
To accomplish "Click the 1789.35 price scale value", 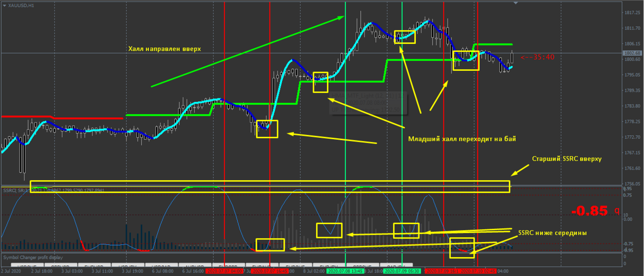I will [x=632, y=90].
